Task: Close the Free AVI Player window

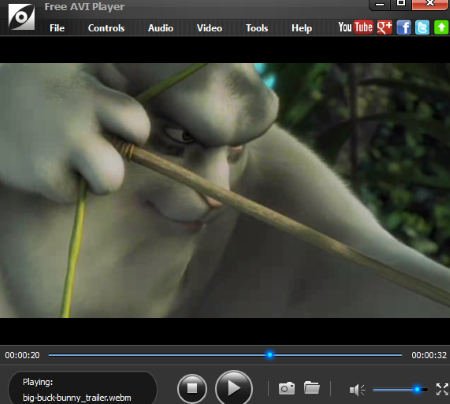Action: point(430,4)
